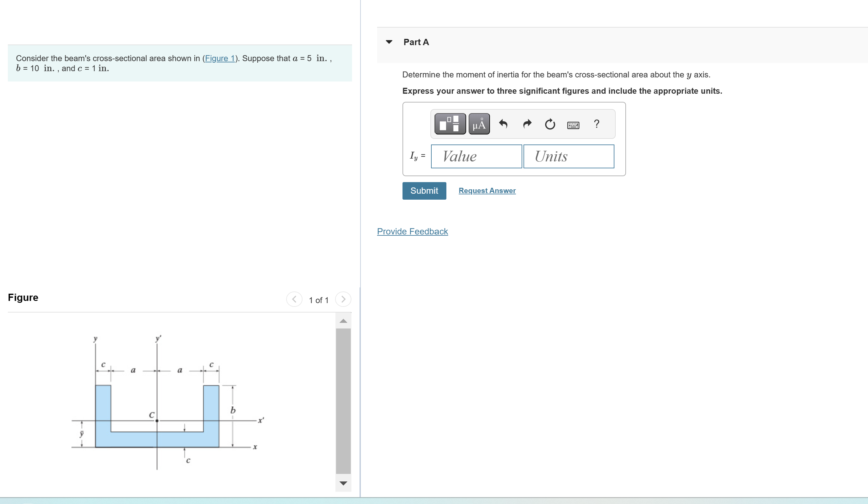Click the Value input field
Image resolution: width=868 pixels, height=504 pixels.
pyautogui.click(x=476, y=156)
